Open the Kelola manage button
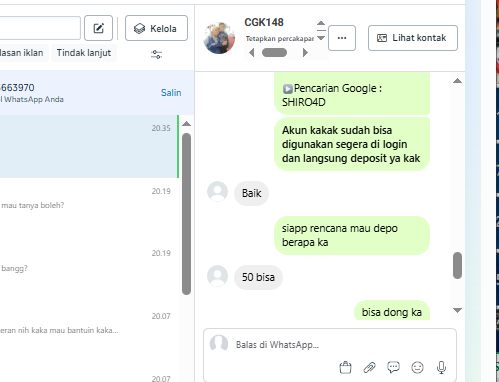Viewport: 499px width, 382px height. (x=156, y=28)
